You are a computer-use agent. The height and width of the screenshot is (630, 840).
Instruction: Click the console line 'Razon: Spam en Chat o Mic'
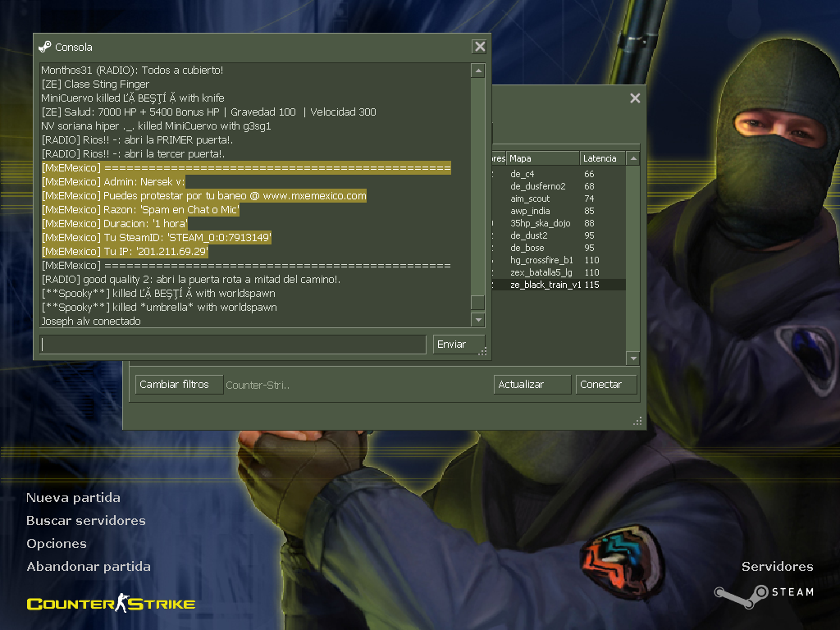coord(140,209)
